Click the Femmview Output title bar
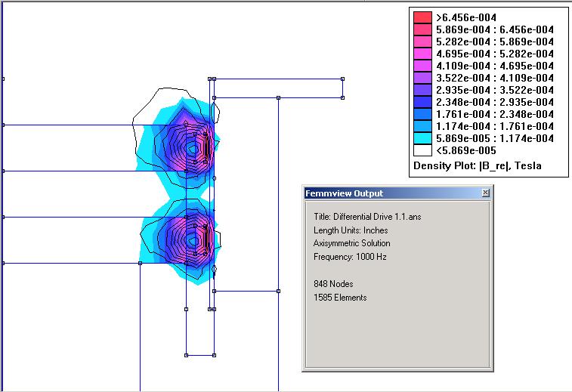Image resolution: width=572 pixels, height=392 pixels. [397, 193]
